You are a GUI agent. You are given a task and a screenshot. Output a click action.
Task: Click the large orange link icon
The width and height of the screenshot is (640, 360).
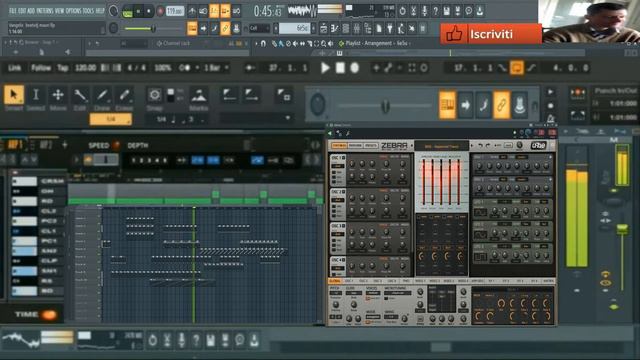(502, 105)
